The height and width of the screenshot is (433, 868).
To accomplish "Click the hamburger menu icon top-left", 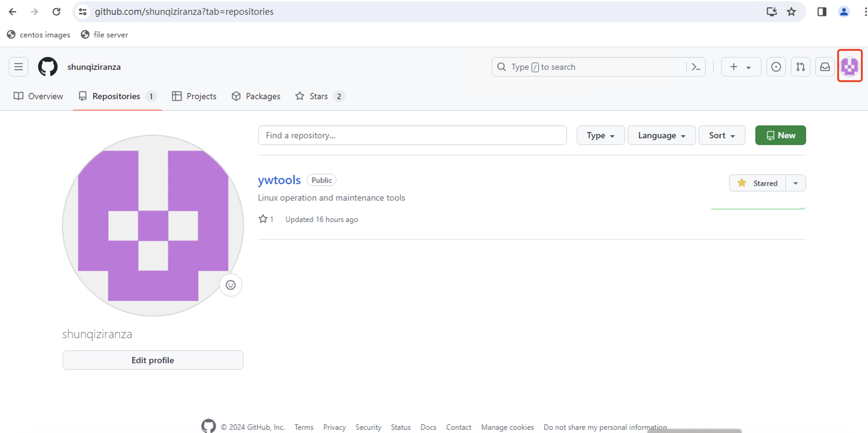I will [x=19, y=66].
